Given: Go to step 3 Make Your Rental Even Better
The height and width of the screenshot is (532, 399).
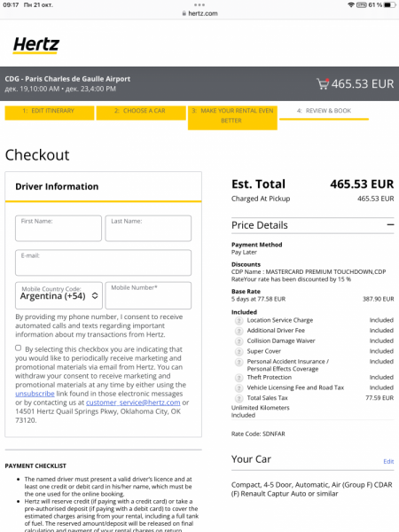Looking at the screenshot, I should [x=232, y=117].
